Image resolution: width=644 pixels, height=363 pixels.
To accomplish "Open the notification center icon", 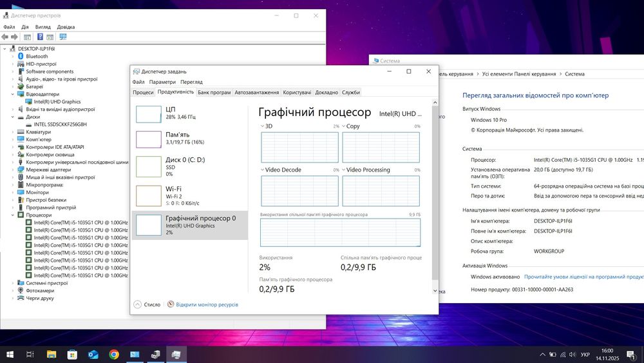I will (631, 355).
